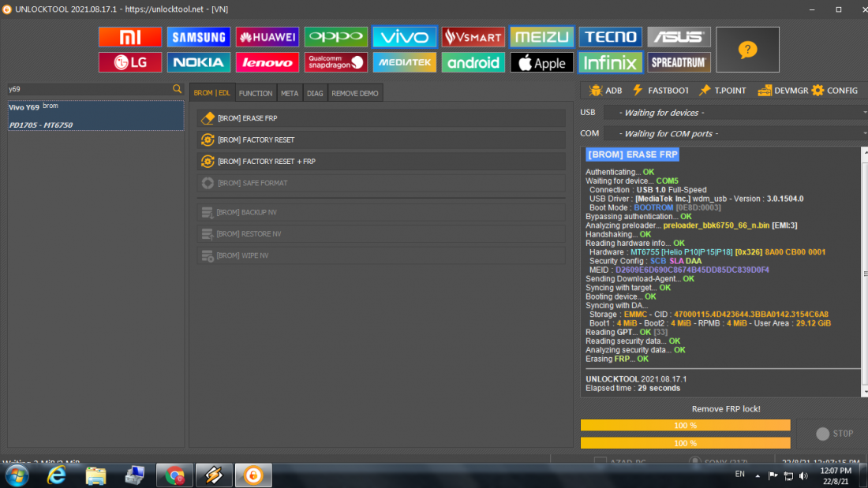
Task: Click [BROM] RESTORE NV
Action: coord(381,233)
